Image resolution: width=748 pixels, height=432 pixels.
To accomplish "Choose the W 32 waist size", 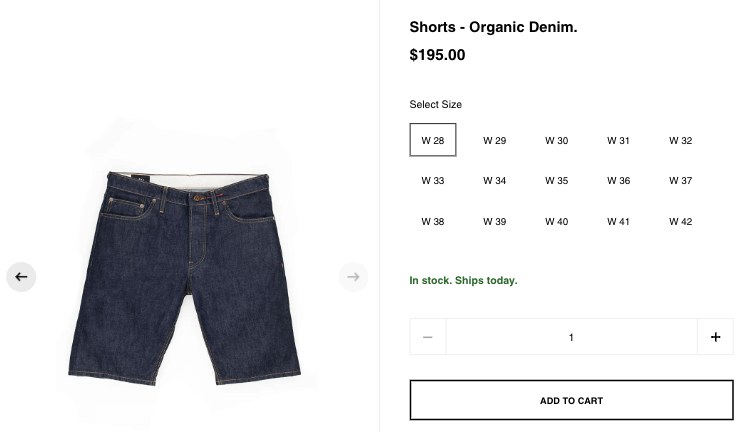I will (681, 141).
